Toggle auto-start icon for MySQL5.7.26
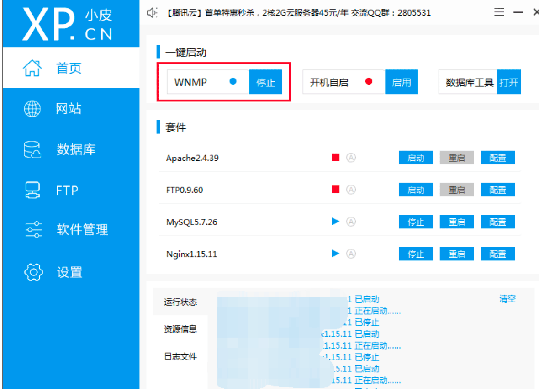The image size is (539, 392). click(351, 222)
